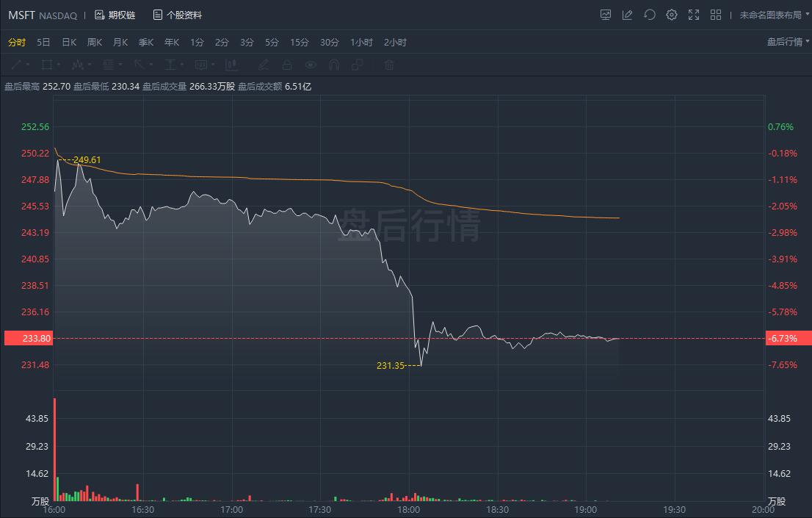The image size is (812, 518).
Task: Click the refresh chart icon
Action: [x=649, y=15]
